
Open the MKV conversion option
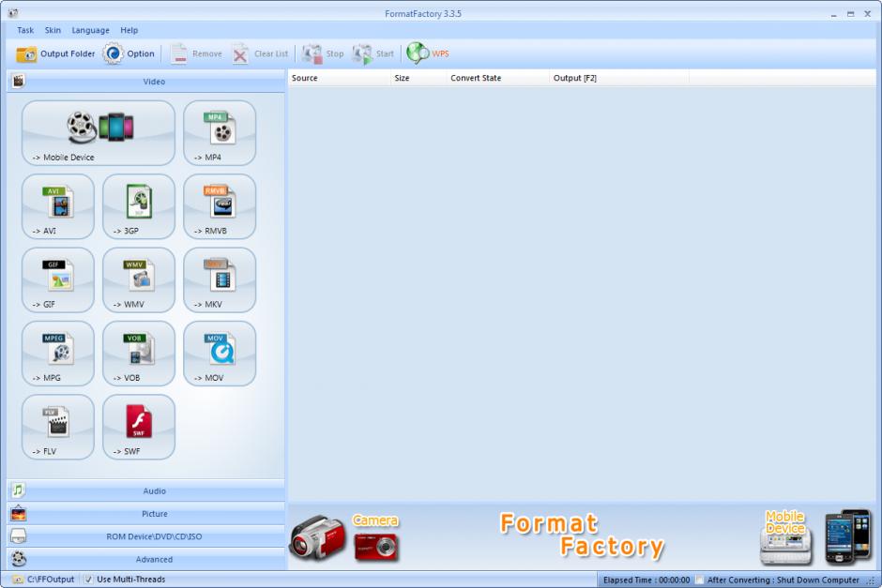tap(220, 280)
